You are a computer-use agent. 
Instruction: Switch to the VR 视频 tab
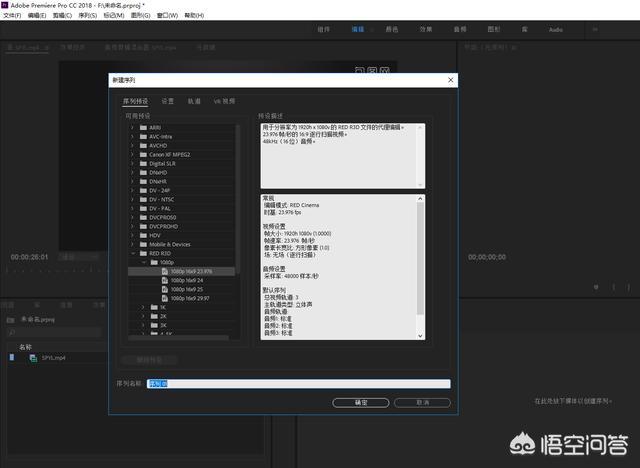(224, 101)
